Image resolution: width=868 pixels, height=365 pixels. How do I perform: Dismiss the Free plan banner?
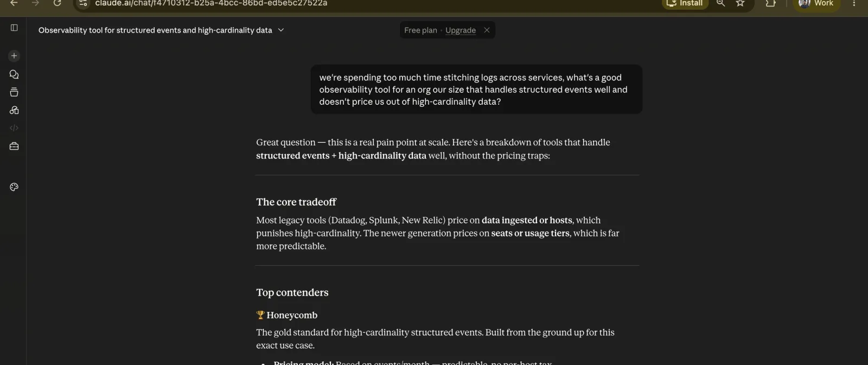487,30
